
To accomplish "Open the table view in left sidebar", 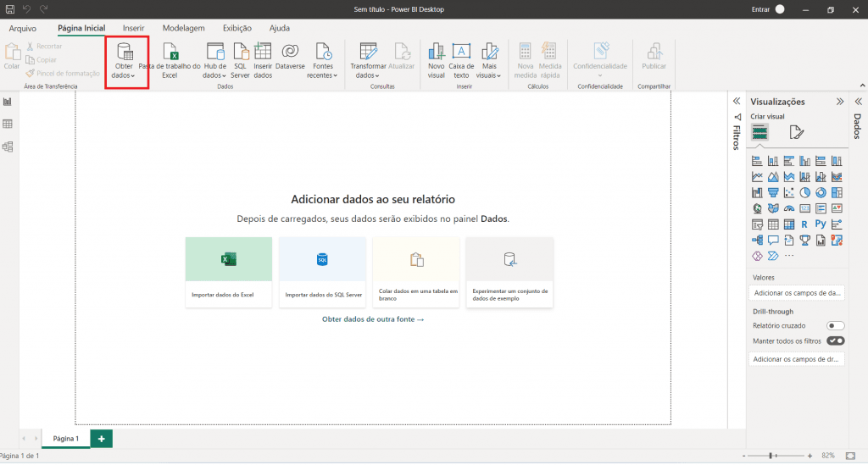I will (x=8, y=124).
